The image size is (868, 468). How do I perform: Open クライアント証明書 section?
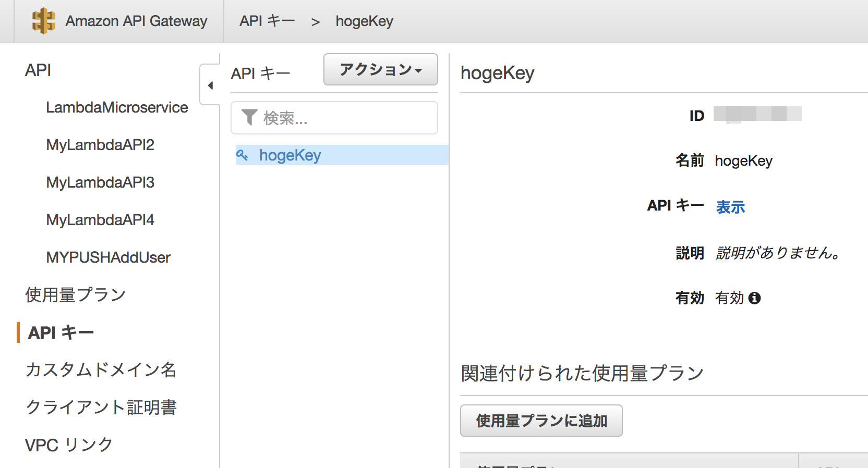[101, 408]
